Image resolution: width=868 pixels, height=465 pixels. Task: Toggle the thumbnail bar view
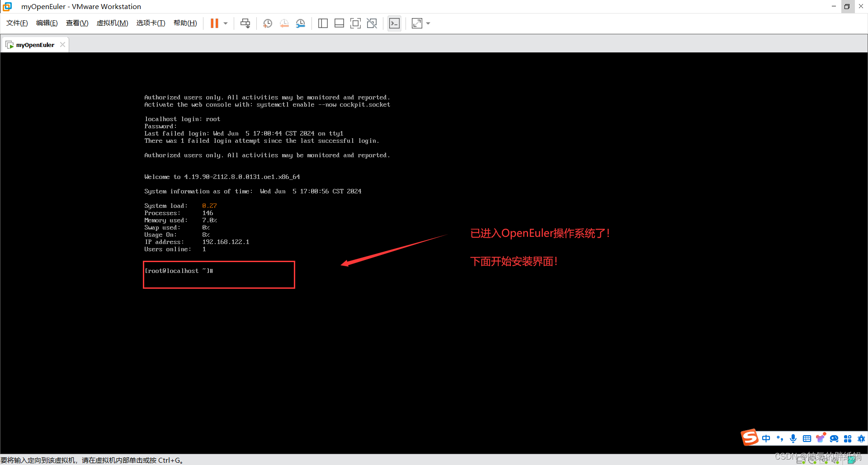point(339,23)
